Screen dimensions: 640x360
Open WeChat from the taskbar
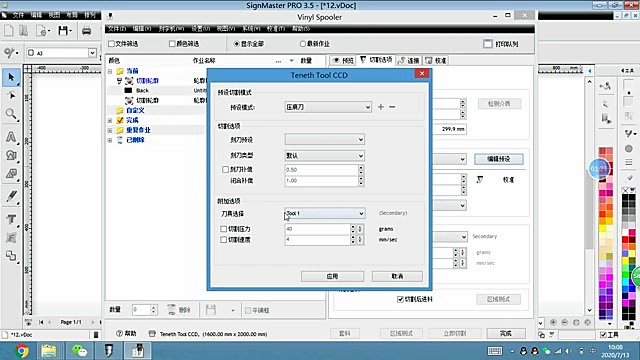pos(79,351)
